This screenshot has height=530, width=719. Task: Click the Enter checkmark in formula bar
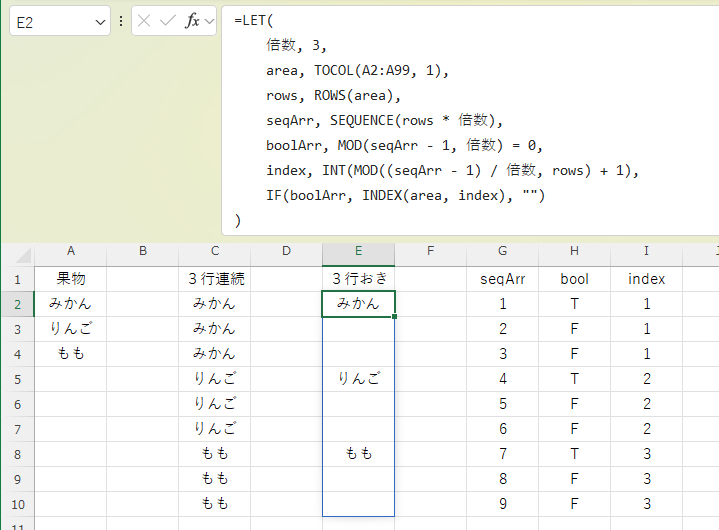click(167, 21)
